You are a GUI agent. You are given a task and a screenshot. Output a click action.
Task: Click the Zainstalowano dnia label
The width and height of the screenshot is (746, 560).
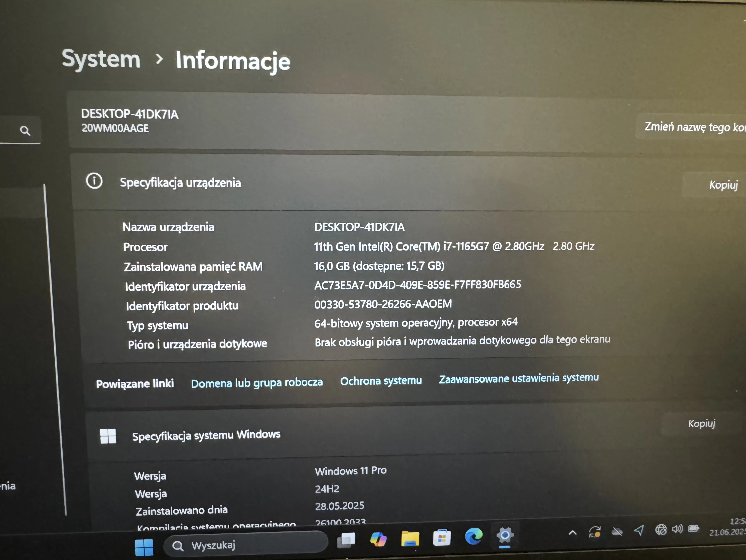coord(181,510)
